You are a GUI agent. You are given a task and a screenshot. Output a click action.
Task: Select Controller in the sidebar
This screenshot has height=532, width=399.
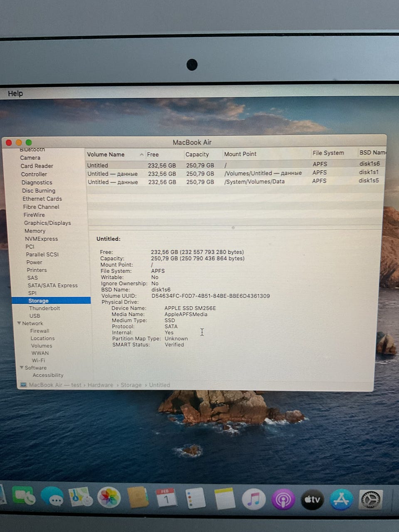pos(34,174)
